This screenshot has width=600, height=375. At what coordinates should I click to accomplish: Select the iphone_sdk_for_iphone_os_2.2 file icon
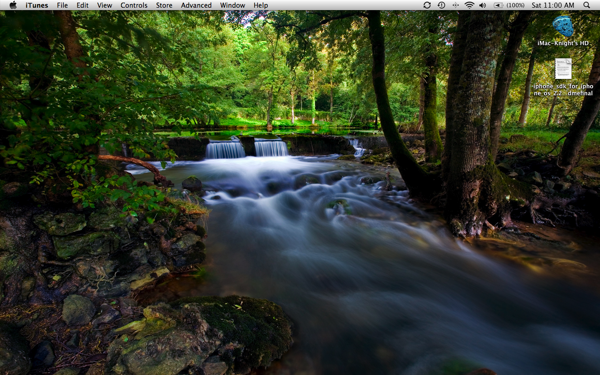coord(563,69)
